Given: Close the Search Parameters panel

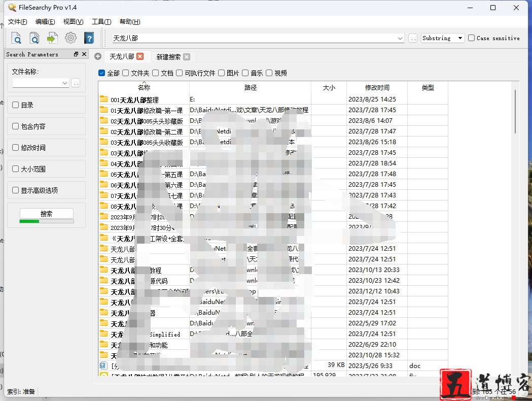Looking at the screenshot, I should click(84, 54).
